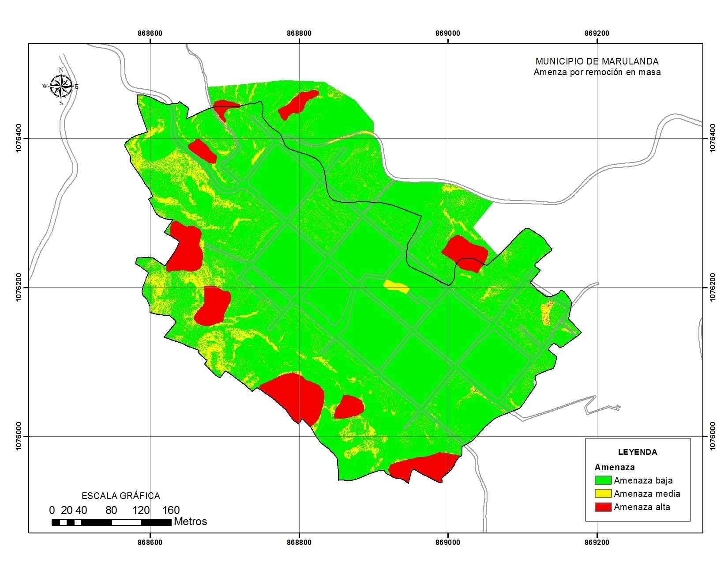Click left axis coordinate 1076200

19,287
